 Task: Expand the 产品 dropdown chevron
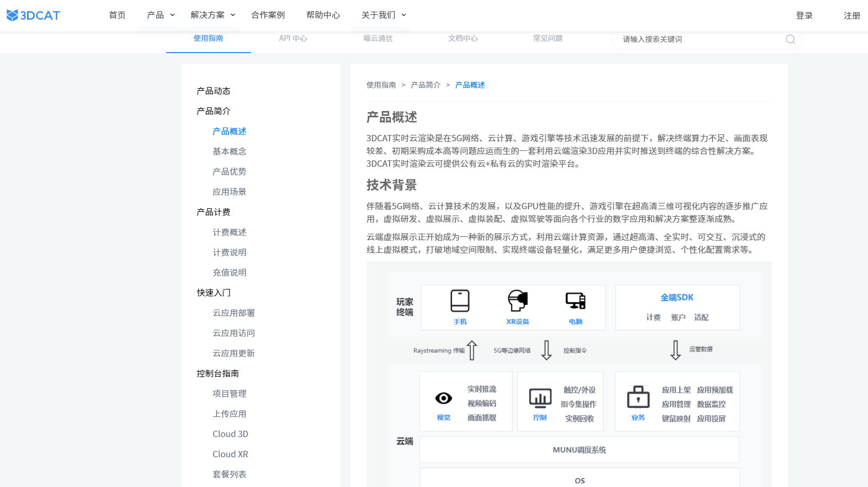[172, 15]
